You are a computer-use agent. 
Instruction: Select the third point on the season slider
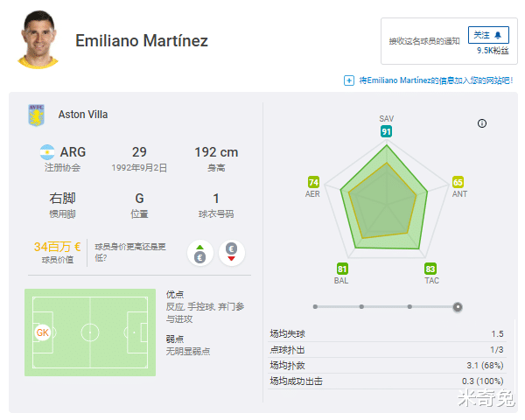409,307
